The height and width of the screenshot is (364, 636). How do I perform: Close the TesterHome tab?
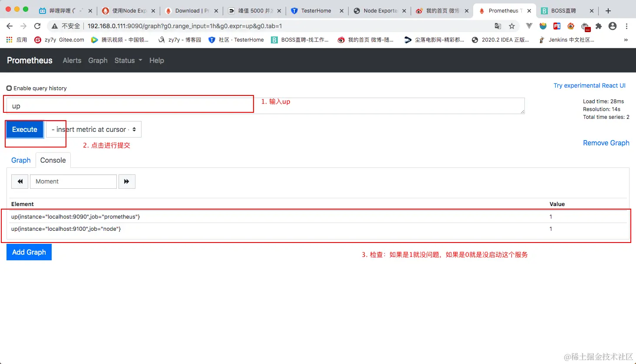[x=342, y=11]
